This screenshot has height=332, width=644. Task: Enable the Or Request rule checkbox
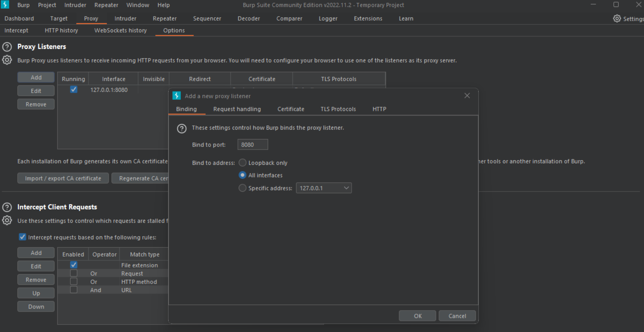[x=74, y=273]
